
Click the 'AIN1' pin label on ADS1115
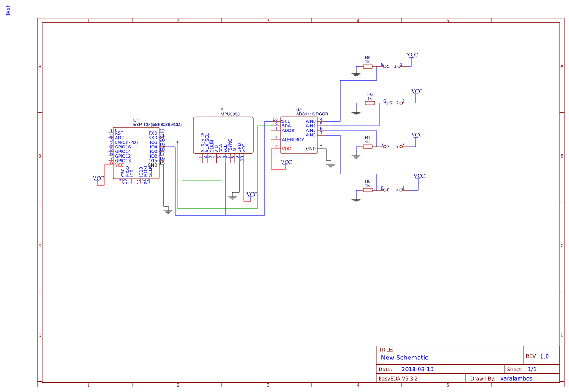(x=311, y=126)
